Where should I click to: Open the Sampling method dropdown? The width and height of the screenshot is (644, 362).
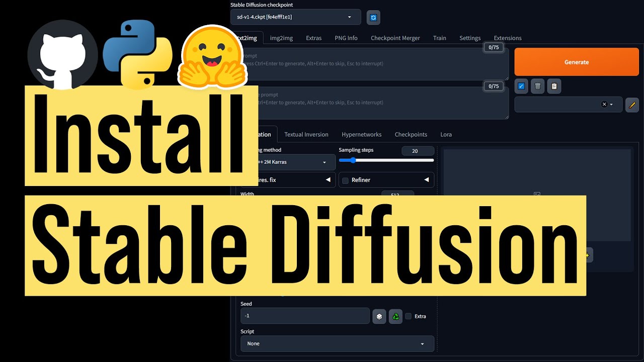pyautogui.click(x=288, y=162)
